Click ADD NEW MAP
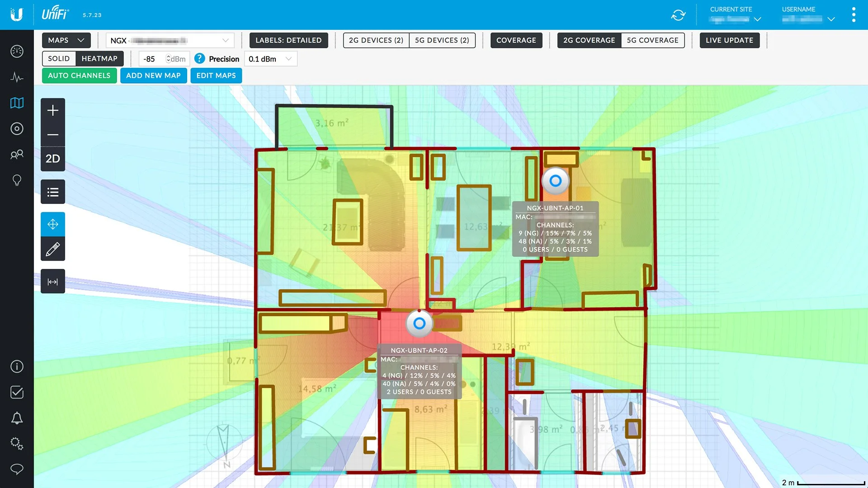The width and height of the screenshot is (868, 488). tap(154, 75)
